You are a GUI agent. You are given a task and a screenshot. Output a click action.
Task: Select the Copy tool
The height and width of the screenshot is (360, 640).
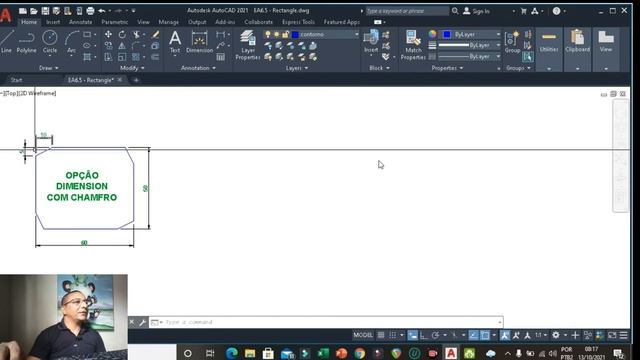pyautogui.click(x=108, y=45)
